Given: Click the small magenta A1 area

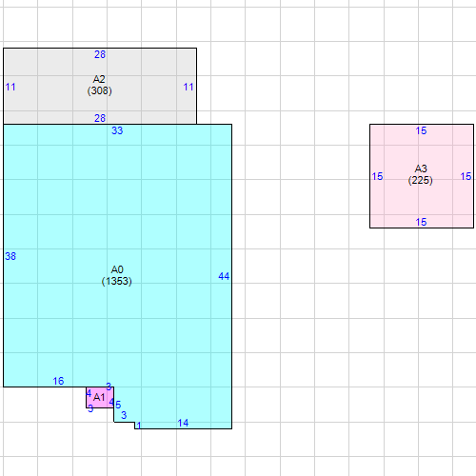Looking at the screenshot, I should 100,397.
